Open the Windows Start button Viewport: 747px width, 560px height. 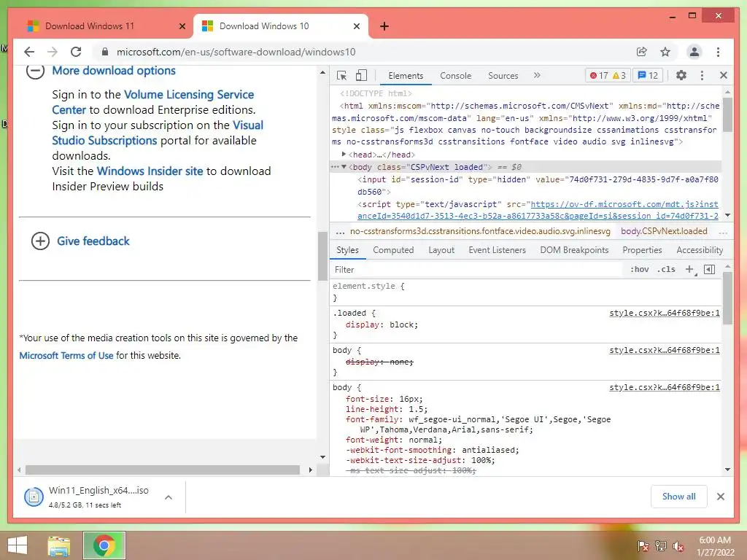(18, 545)
